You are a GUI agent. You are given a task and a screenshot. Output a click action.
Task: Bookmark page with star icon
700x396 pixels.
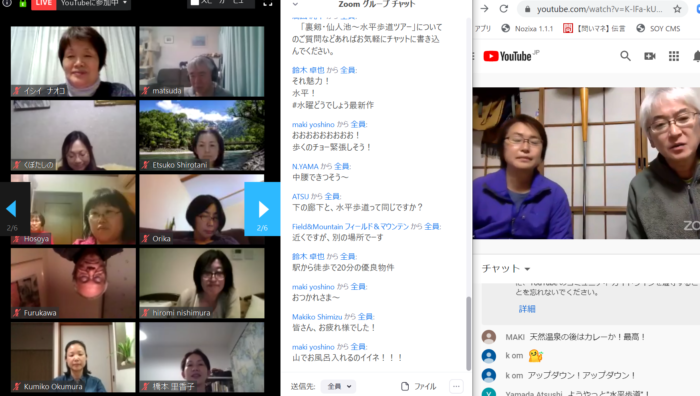tap(677, 8)
